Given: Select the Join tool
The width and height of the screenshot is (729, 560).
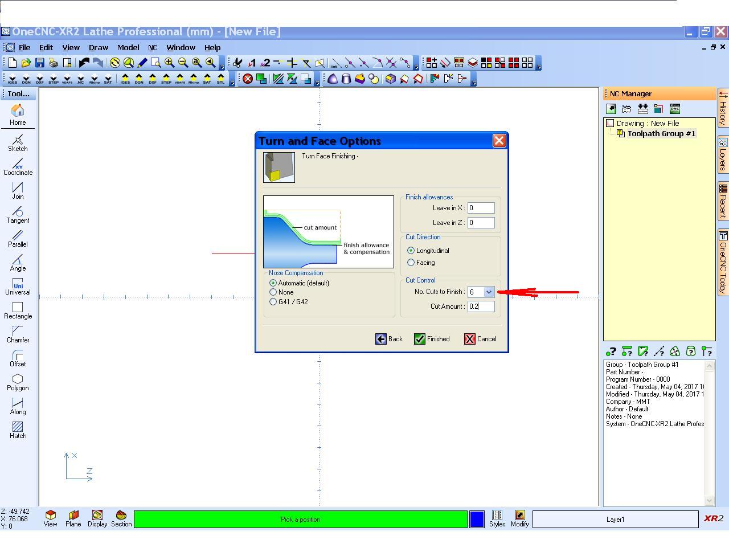Looking at the screenshot, I should (x=18, y=191).
